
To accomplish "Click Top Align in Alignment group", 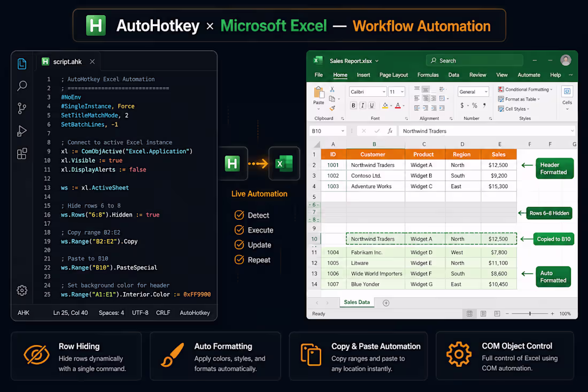I will click(x=416, y=89).
